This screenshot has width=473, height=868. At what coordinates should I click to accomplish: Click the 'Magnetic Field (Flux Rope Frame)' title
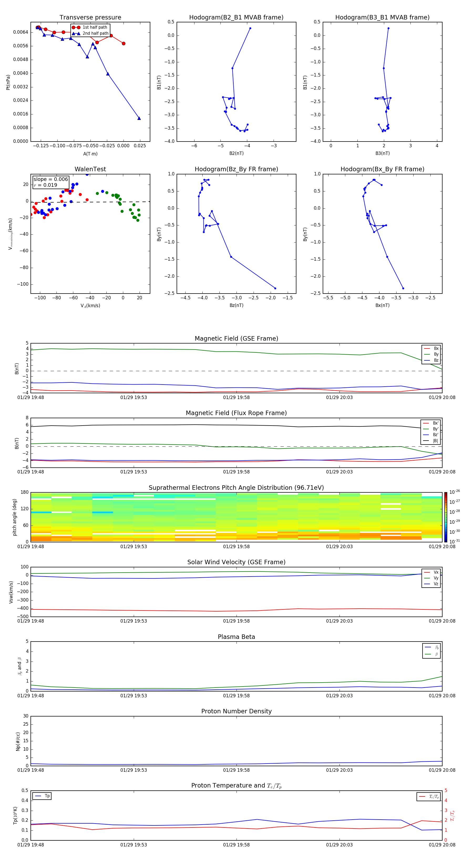coord(236,413)
